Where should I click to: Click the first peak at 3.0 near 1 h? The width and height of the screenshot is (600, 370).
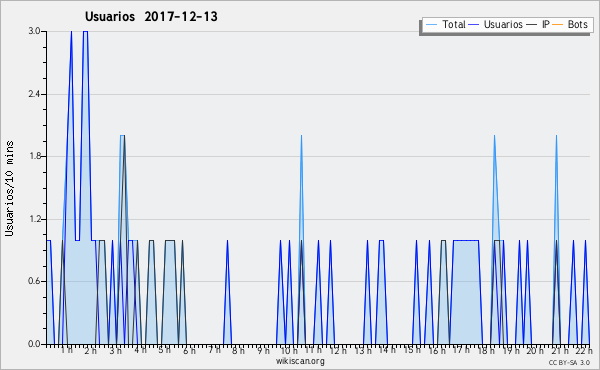(x=71, y=32)
